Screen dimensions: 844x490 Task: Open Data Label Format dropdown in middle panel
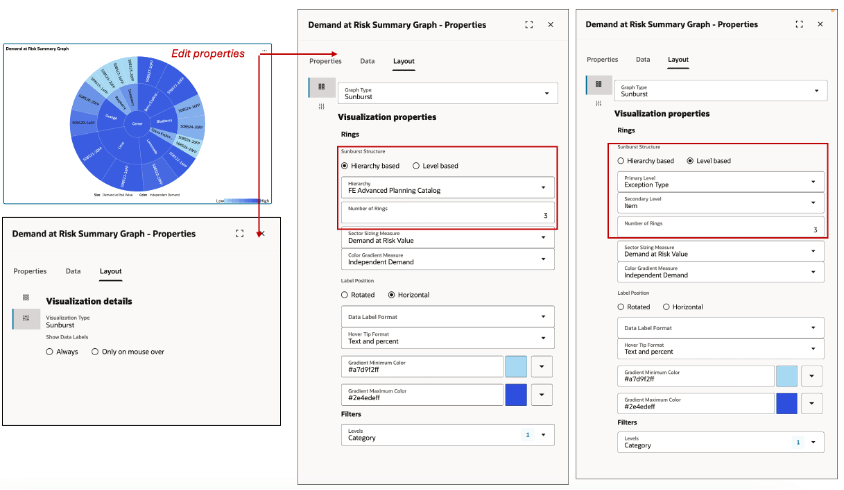(x=447, y=317)
